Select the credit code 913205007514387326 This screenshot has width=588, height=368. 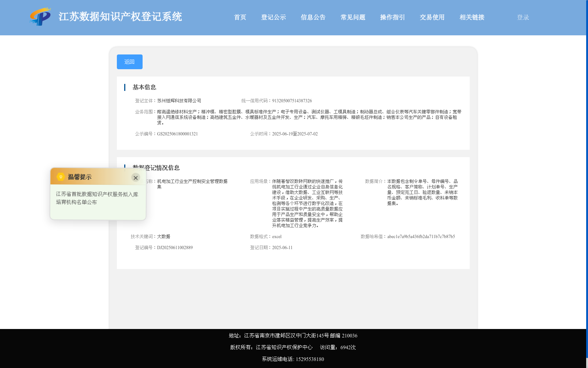(292, 101)
